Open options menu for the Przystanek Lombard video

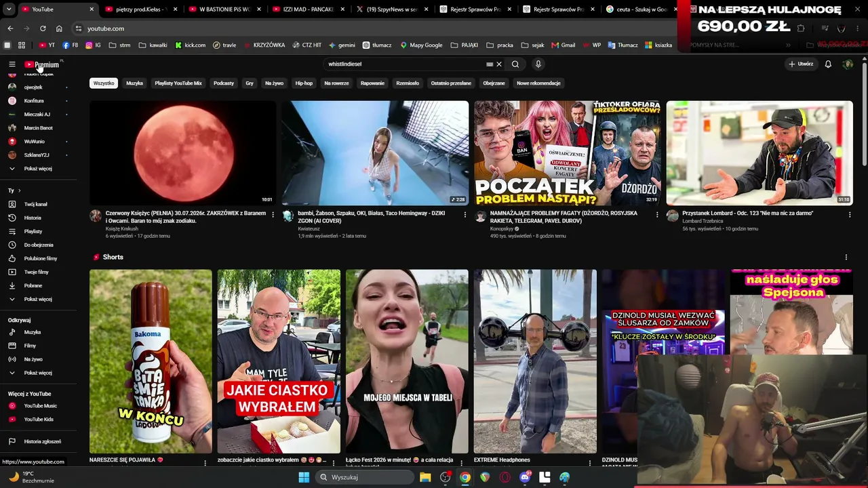[850, 215]
